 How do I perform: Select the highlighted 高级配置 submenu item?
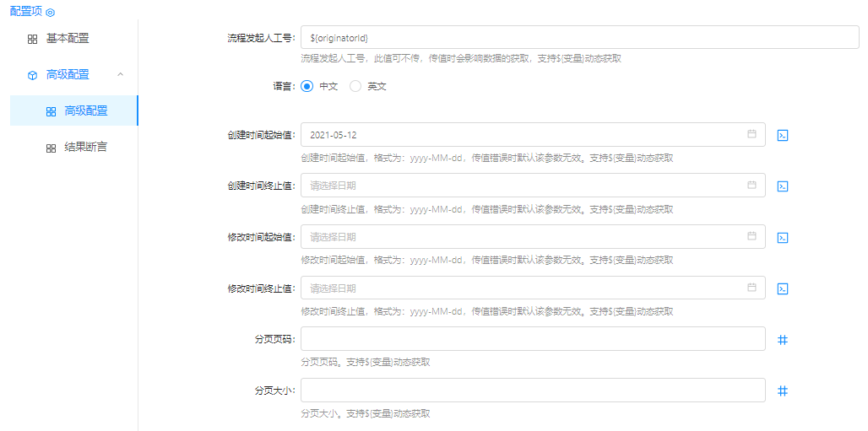pyautogui.click(x=85, y=110)
